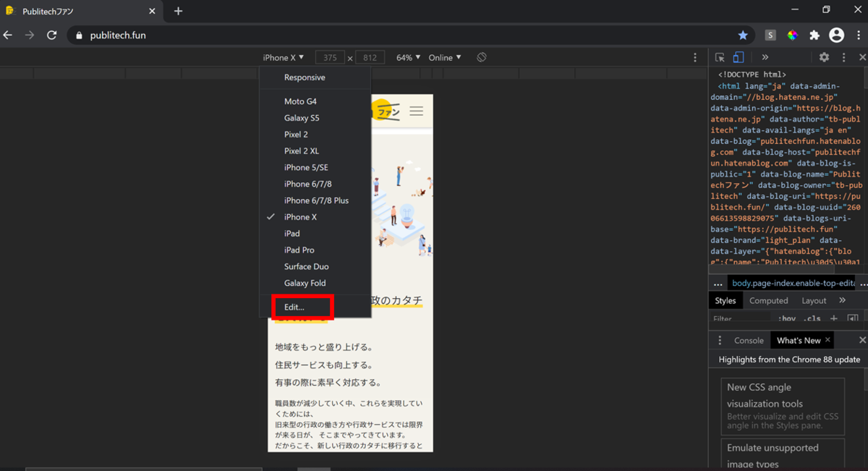Click the lock icon in address bar
This screenshot has width=868, height=471.
(79, 35)
